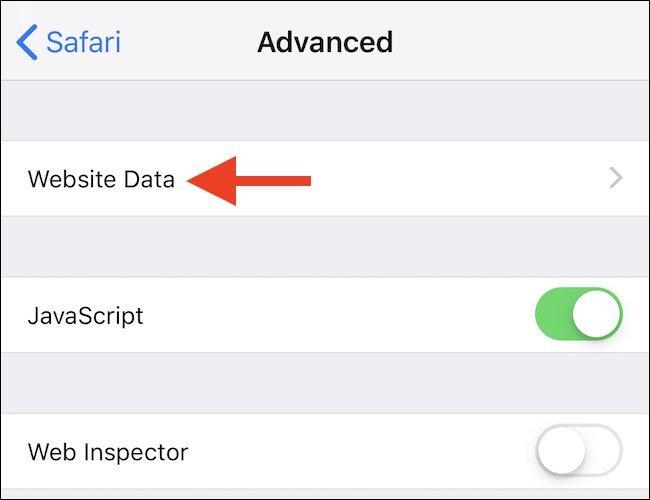Click the gray gap between JavaScript and Web Inspector

(325, 383)
